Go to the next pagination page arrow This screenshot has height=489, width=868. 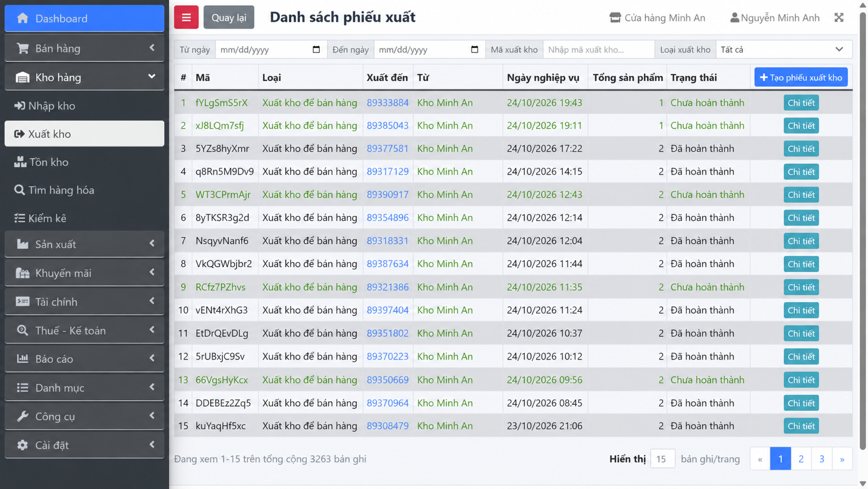click(842, 458)
